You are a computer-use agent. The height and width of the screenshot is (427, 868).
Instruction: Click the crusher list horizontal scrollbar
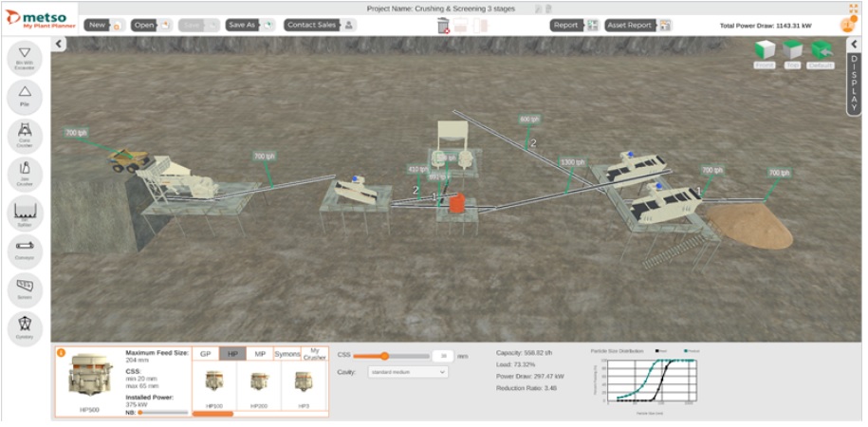(x=213, y=413)
